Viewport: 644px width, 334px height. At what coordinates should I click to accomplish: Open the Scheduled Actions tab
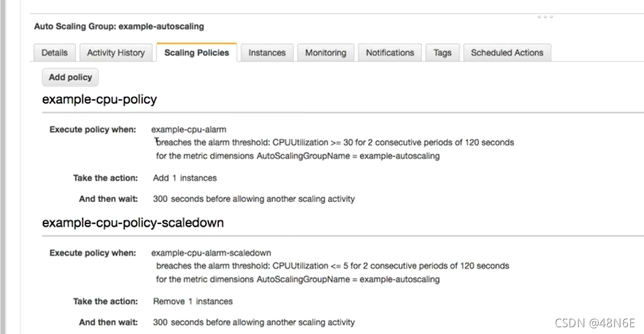pyautogui.click(x=507, y=53)
